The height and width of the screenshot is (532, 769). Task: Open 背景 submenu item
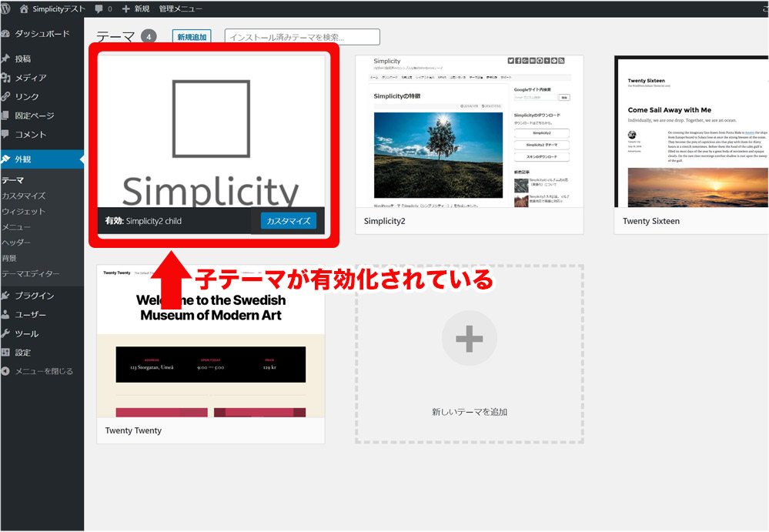click(x=9, y=259)
